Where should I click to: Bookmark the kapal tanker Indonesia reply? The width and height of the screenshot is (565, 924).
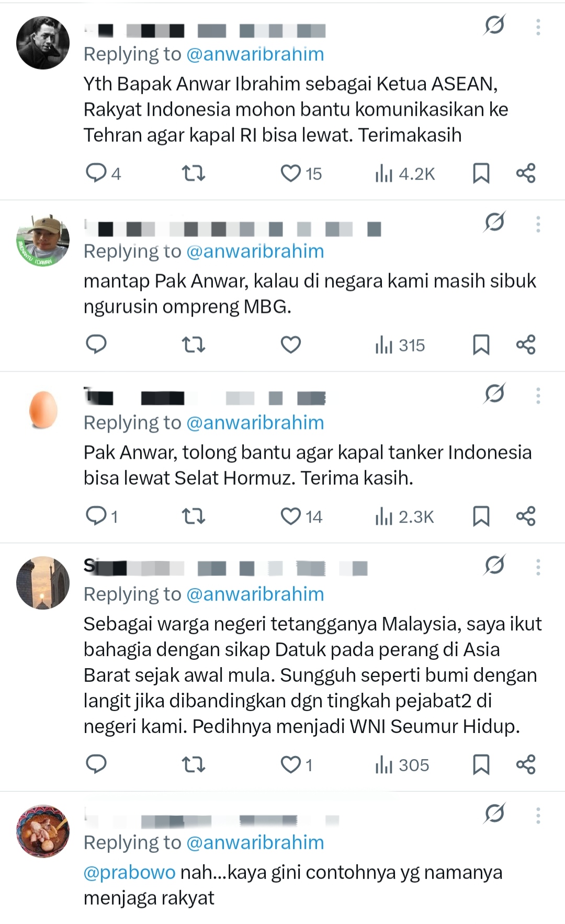pyautogui.click(x=481, y=516)
